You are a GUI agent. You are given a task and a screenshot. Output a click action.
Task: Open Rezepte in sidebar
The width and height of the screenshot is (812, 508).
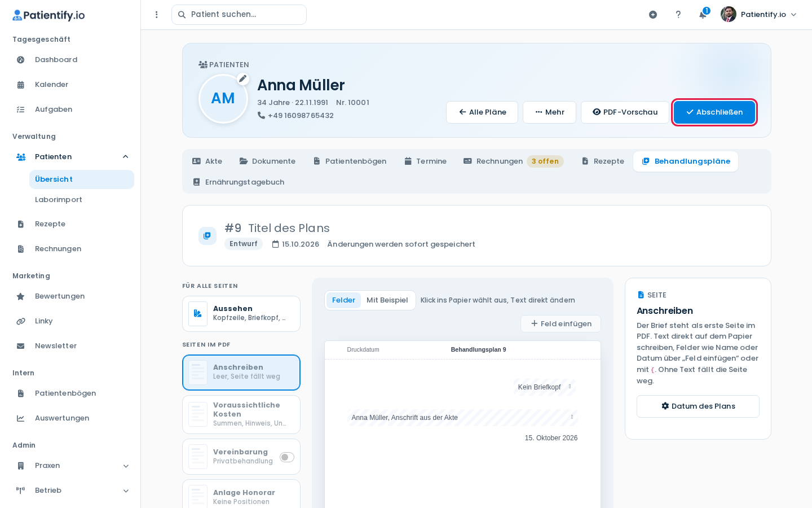point(70,224)
